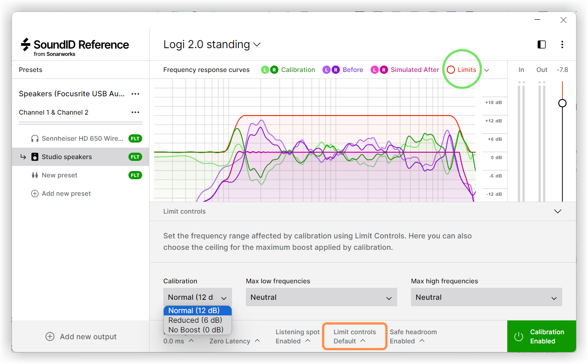Toggle the Limits curve display
The image size is (588, 364).
(x=461, y=70)
